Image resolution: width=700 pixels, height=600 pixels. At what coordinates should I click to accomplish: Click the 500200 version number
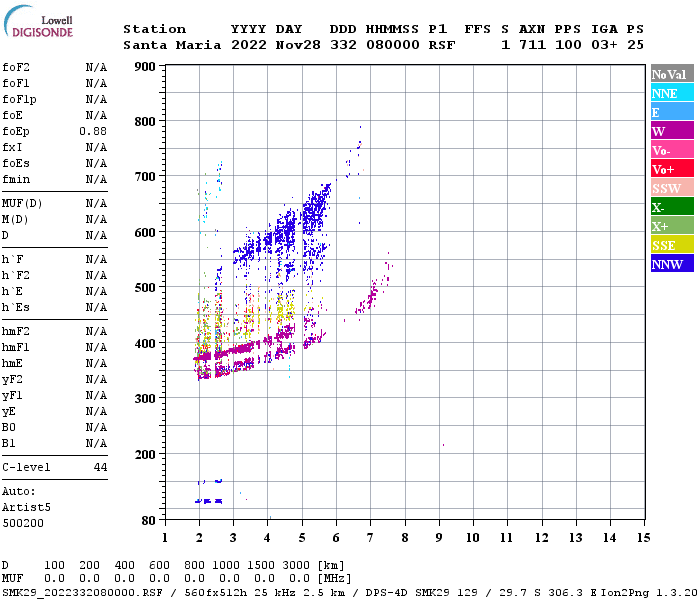[x=23, y=523]
